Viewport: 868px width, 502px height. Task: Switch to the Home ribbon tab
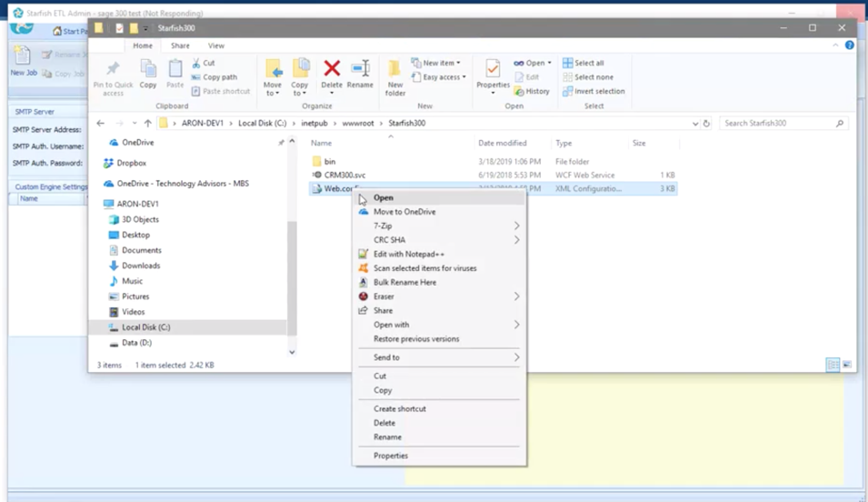coord(143,45)
